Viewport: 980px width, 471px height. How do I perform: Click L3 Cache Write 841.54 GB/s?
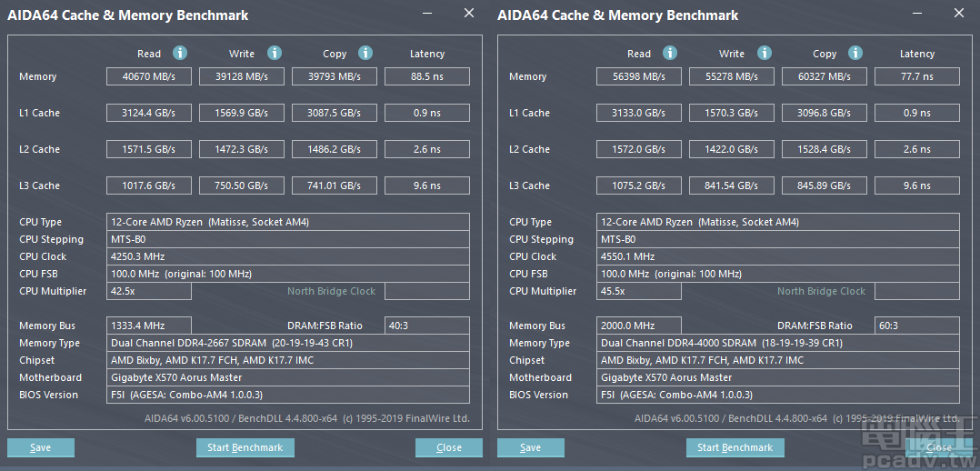pos(731,185)
